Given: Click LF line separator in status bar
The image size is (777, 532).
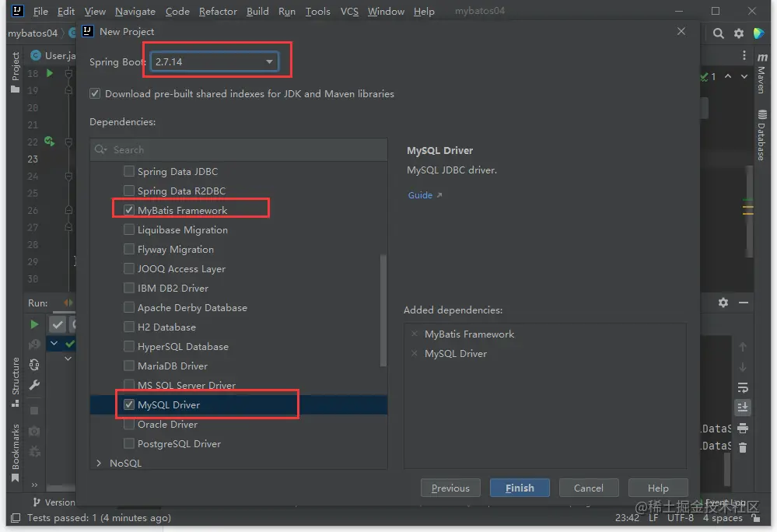Looking at the screenshot, I should pyautogui.click(x=653, y=518).
